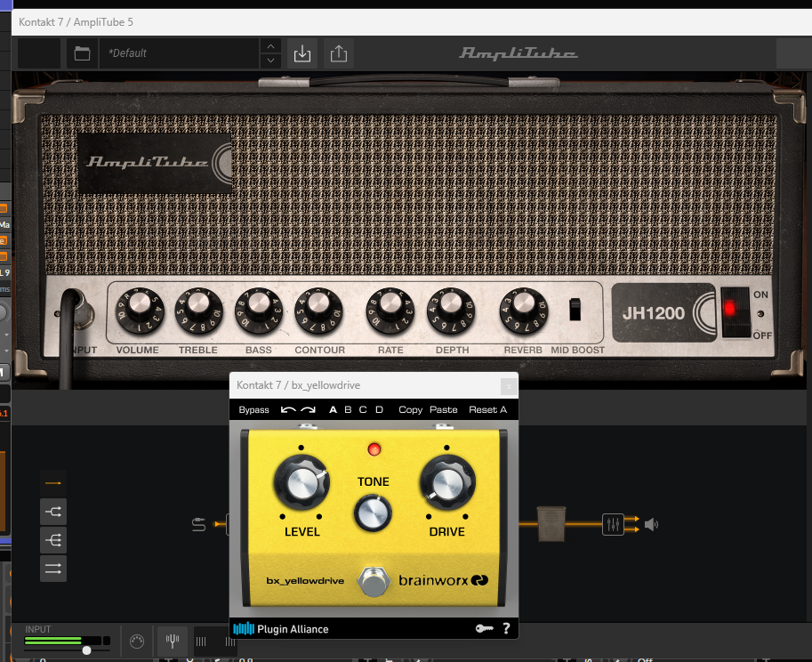Click the output speaker icon
812x662 pixels.
click(x=651, y=525)
